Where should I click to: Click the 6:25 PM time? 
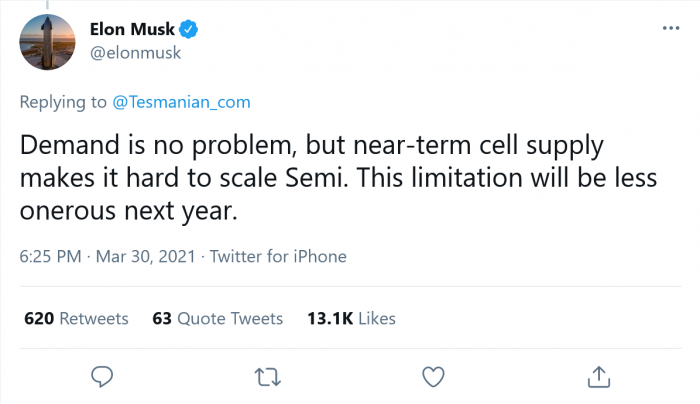click(50, 257)
